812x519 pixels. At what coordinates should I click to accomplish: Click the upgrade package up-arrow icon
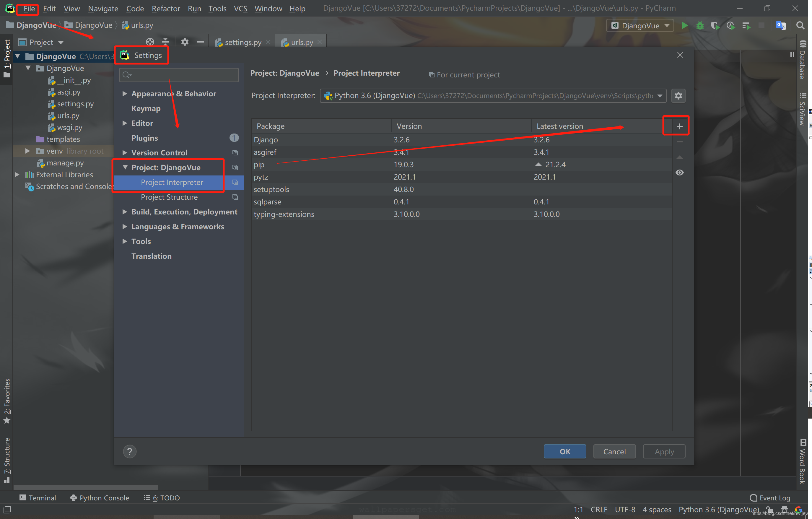(x=679, y=157)
